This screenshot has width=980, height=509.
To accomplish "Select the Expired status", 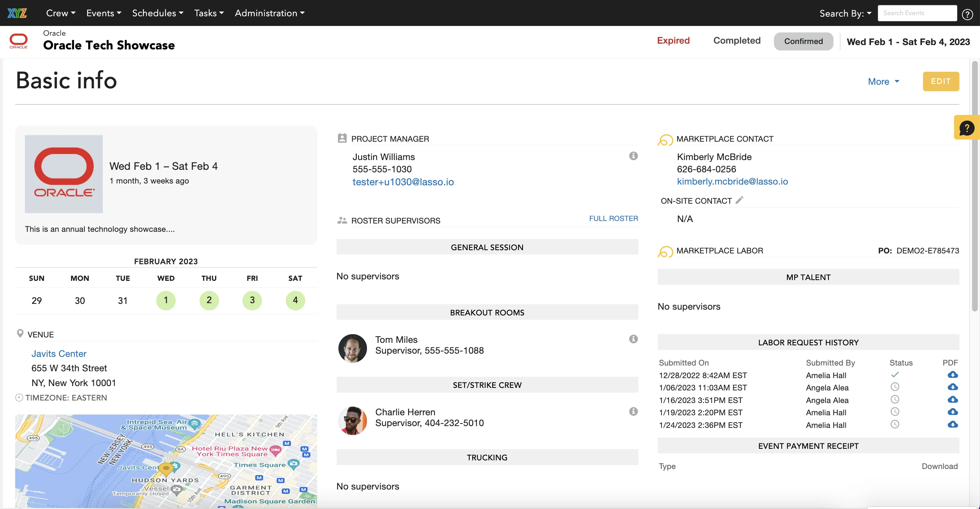I will click(x=673, y=41).
